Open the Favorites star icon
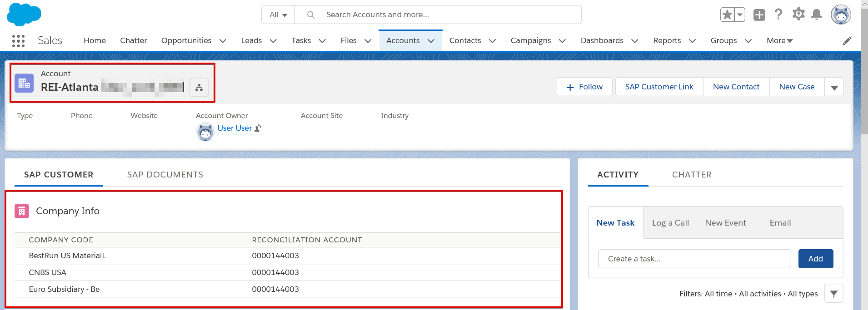 (x=727, y=15)
